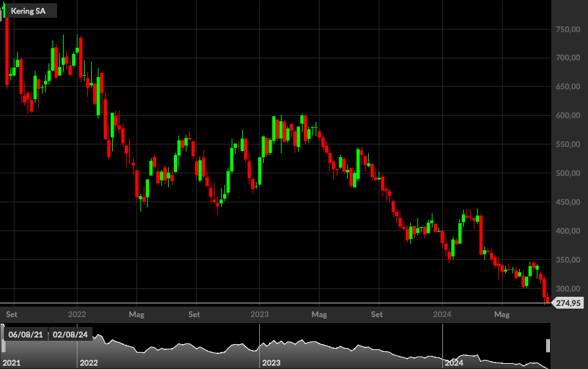Click the 650,00 price axis label
Image resolution: width=588 pixels, height=369 pixels.
coord(568,87)
